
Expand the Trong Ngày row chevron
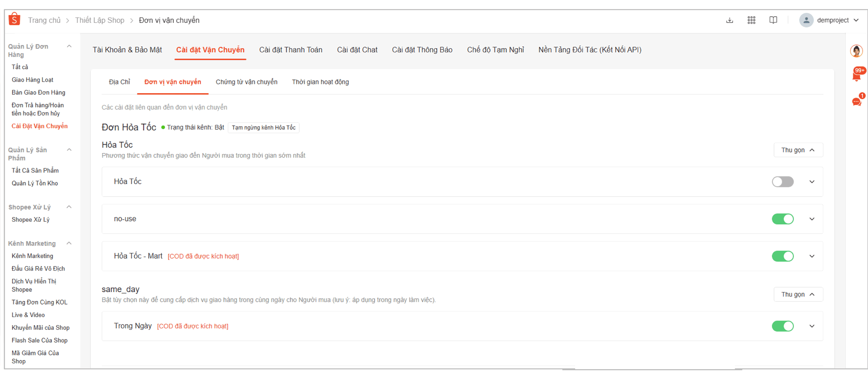pyautogui.click(x=812, y=326)
